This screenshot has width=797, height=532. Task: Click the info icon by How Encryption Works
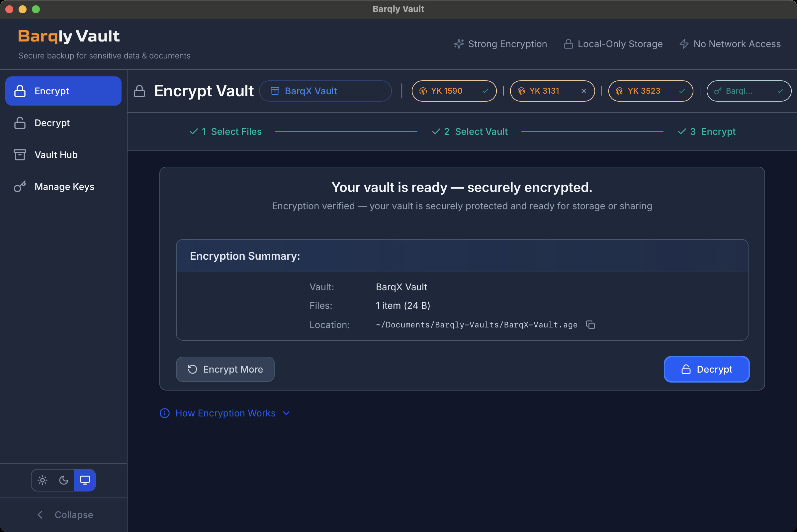[x=165, y=413]
